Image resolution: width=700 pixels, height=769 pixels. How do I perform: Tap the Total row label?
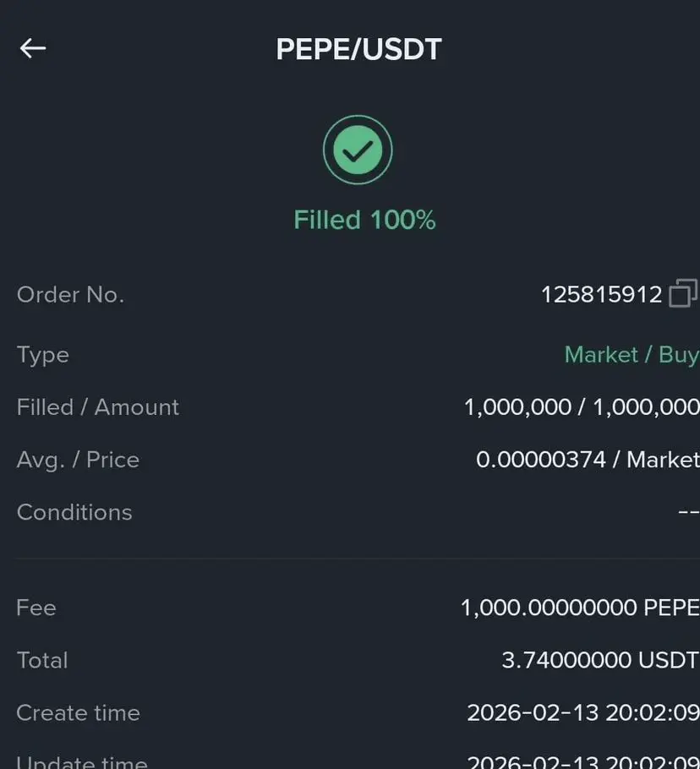(x=42, y=660)
